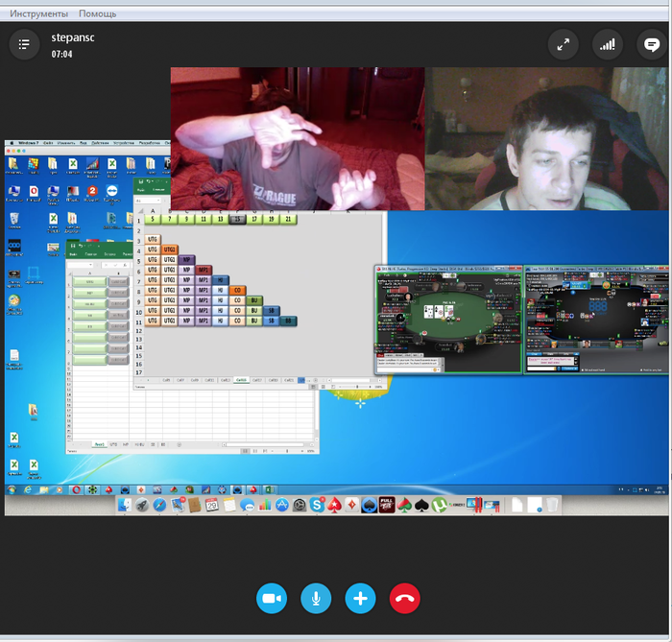Click green button 9 in Excel row 1
The width and height of the screenshot is (672, 642).
click(x=186, y=220)
